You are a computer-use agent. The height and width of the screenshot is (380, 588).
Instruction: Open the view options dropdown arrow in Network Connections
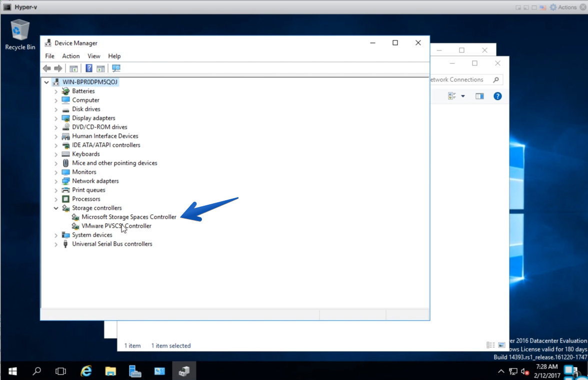(x=463, y=96)
